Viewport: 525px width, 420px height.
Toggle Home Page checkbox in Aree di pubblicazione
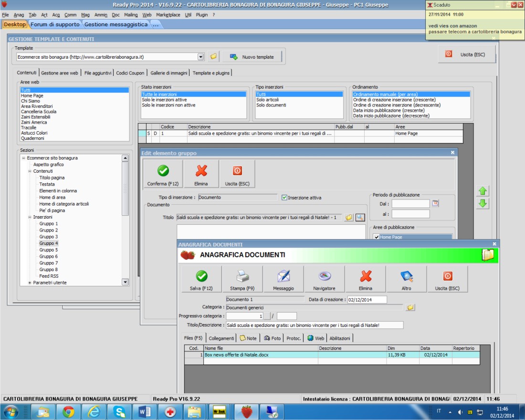pyautogui.click(x=377, y=237)
